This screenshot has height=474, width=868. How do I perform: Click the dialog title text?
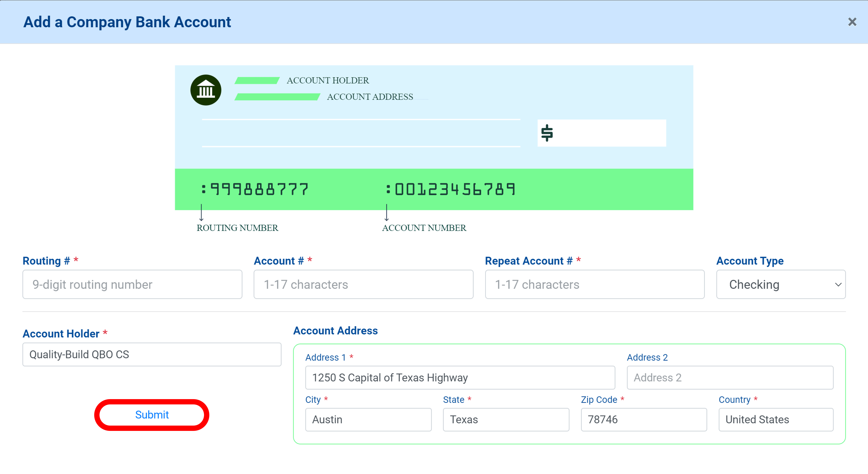127,22
